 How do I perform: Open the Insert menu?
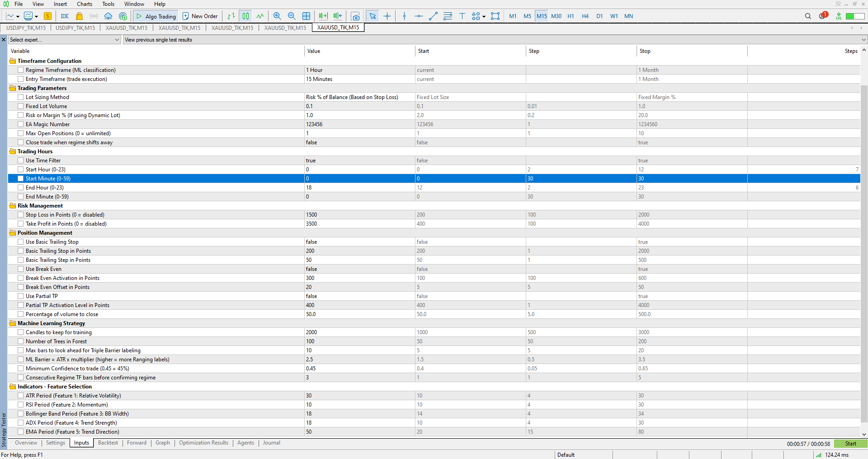(x=60, y=4)
